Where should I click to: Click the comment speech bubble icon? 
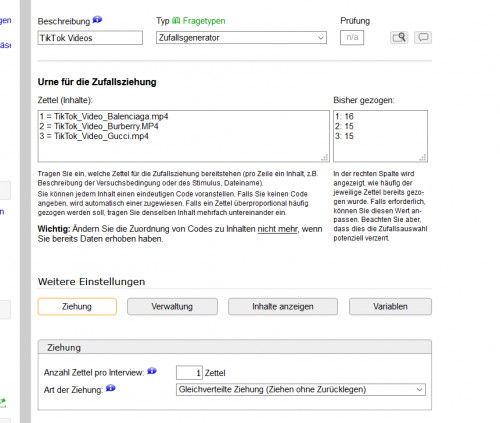click(423, 37)
